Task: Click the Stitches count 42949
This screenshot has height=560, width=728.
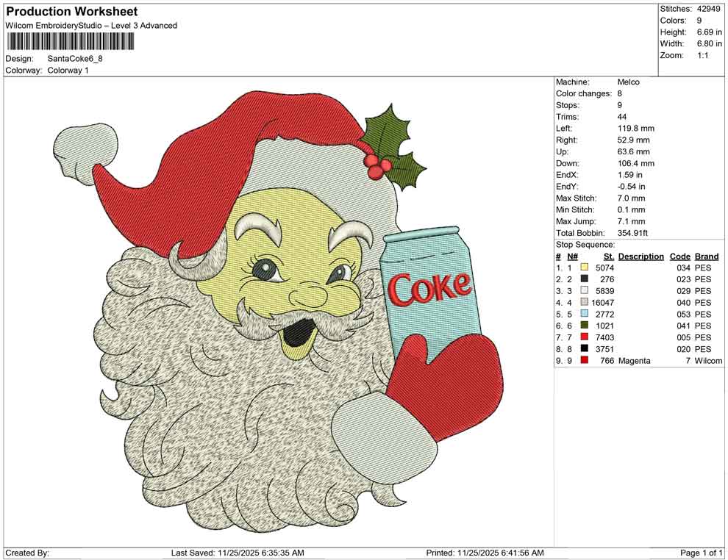Action: tap(707, 9)
